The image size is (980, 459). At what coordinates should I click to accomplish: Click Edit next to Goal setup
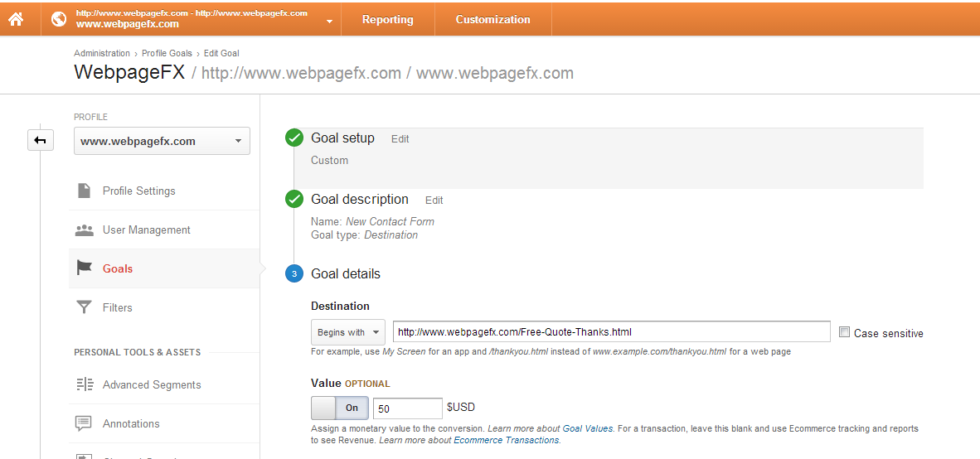400,139
